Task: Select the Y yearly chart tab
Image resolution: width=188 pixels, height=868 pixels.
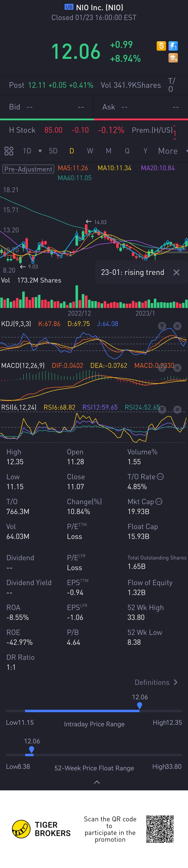Action: click(145, 151)
